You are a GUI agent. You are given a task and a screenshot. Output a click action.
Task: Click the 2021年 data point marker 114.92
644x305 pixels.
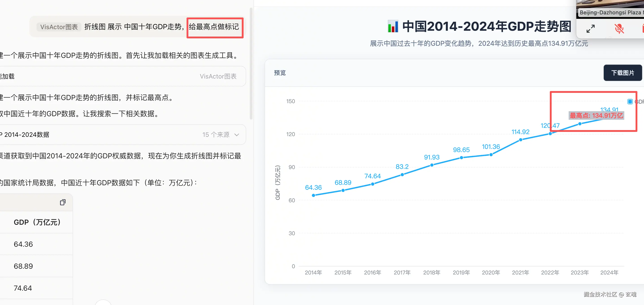click(x=520, y=140)
